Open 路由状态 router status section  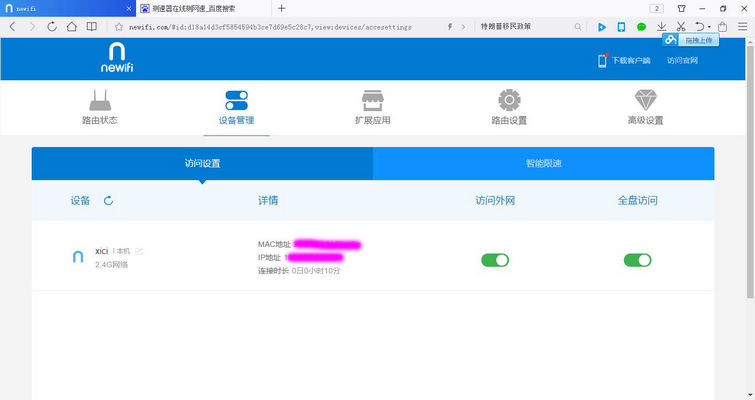tap(100, 107)
